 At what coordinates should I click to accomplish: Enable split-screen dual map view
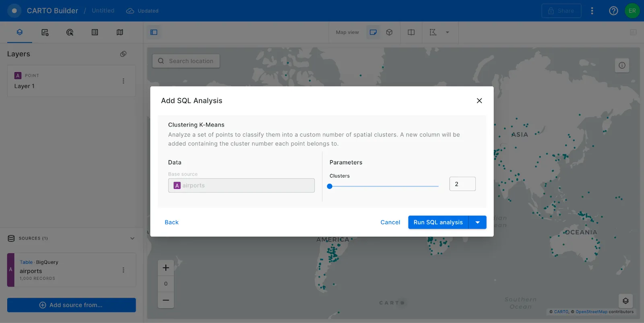click(x=411, y=32)
